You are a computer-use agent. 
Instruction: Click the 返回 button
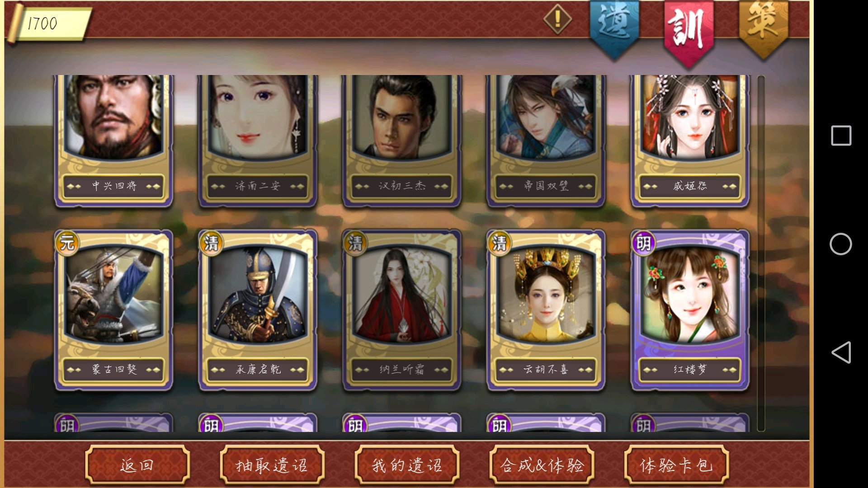(137, 465)
